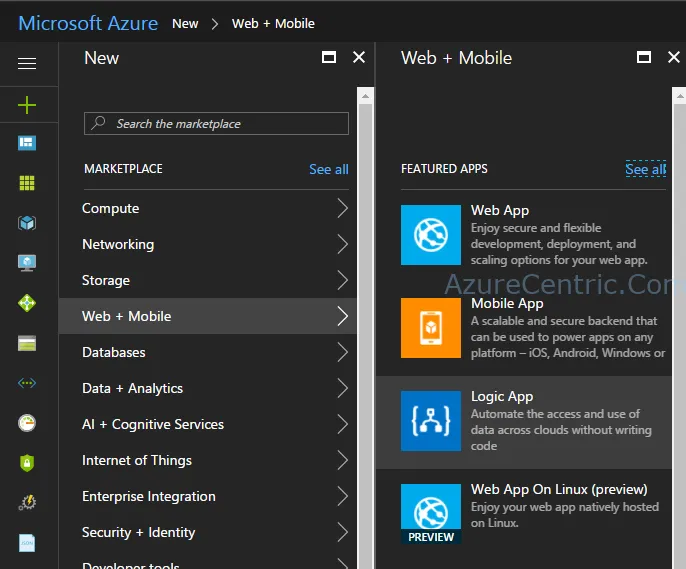Maximize the New blade
686x569 pixels.
tap(329, 57)
